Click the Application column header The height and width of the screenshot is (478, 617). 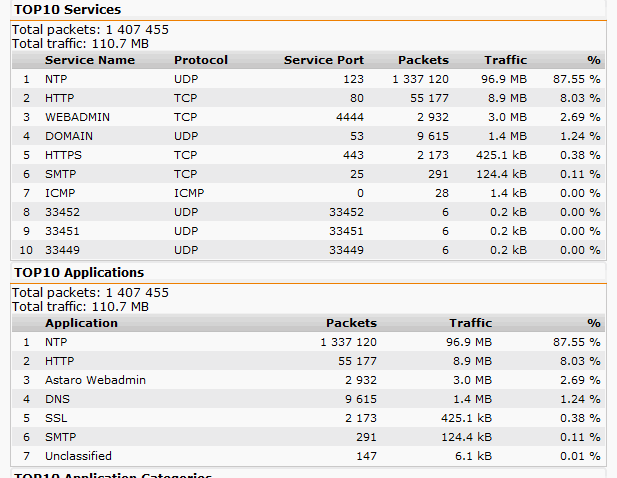coord(81,323)
